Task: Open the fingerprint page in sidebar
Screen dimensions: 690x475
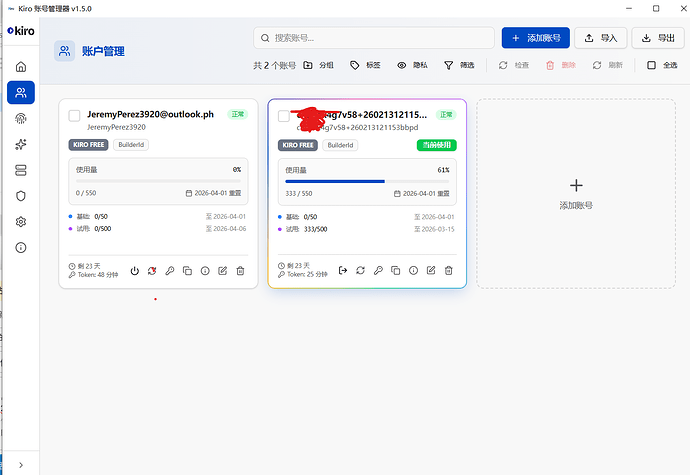Action: [21, 118]
